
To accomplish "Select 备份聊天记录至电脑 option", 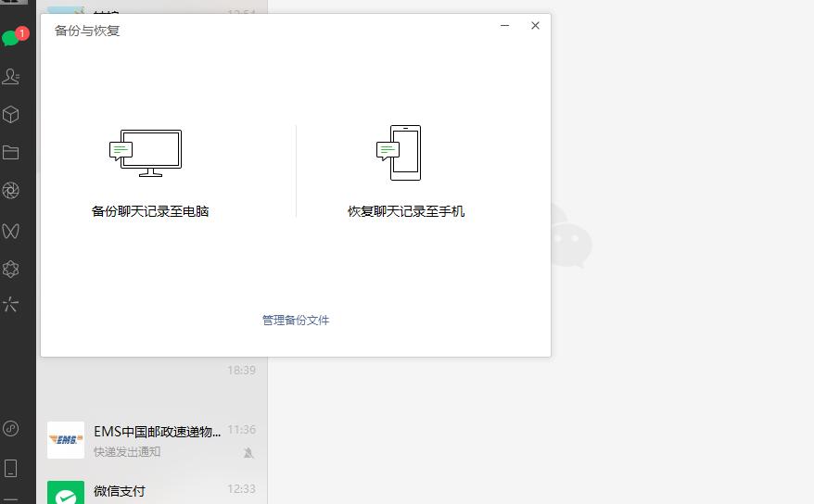I will pyautogui.click(x=150, y=211).
